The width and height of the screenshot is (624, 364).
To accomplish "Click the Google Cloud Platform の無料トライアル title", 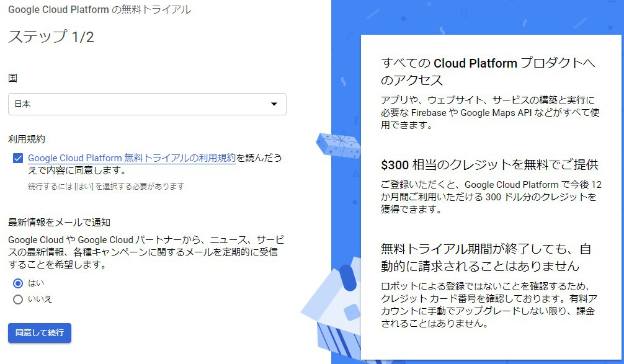I will (99, 9).
